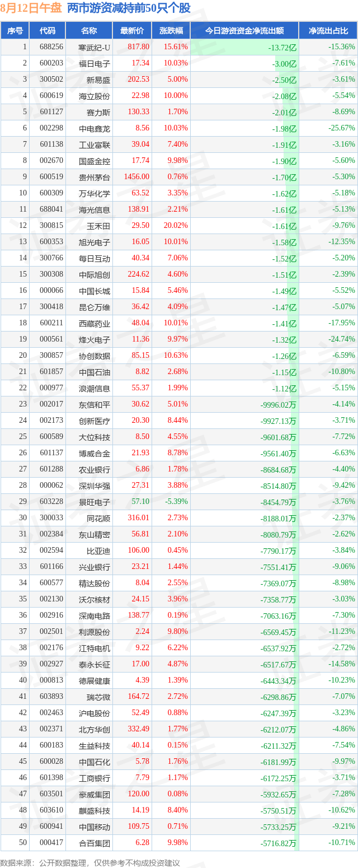Click the 1456.00 price of 贵州茅台
358x868 pixels.
point(137,178)
